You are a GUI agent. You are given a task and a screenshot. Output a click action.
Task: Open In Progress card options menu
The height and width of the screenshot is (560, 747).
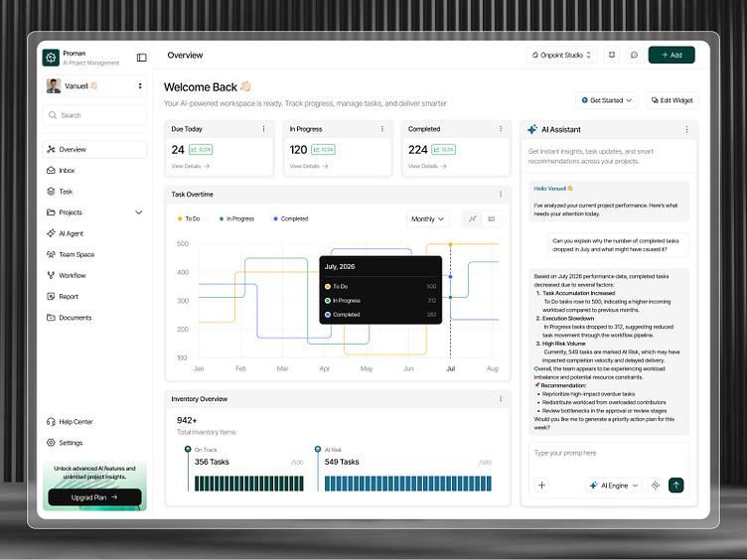(382, 129)
